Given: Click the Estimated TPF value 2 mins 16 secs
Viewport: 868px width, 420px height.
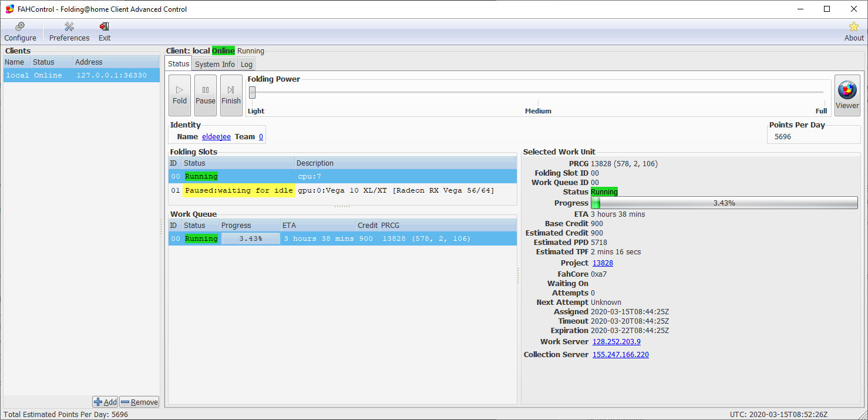Looking at the screenshot, I should click(x=616, y=252).
